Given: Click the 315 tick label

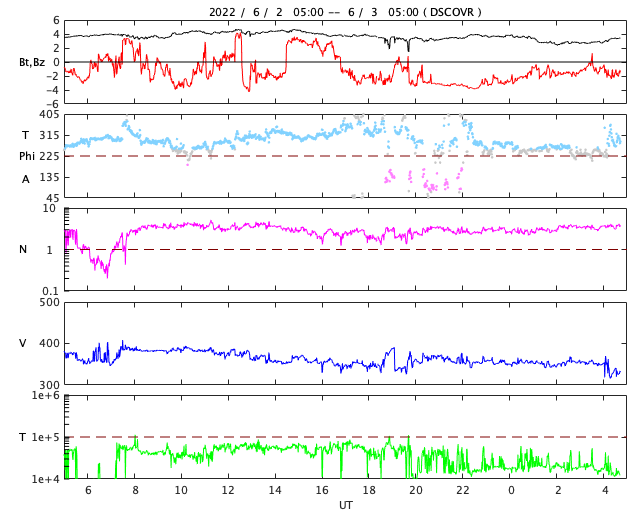Looking at the screenshot, I should (x=49, y=135).
